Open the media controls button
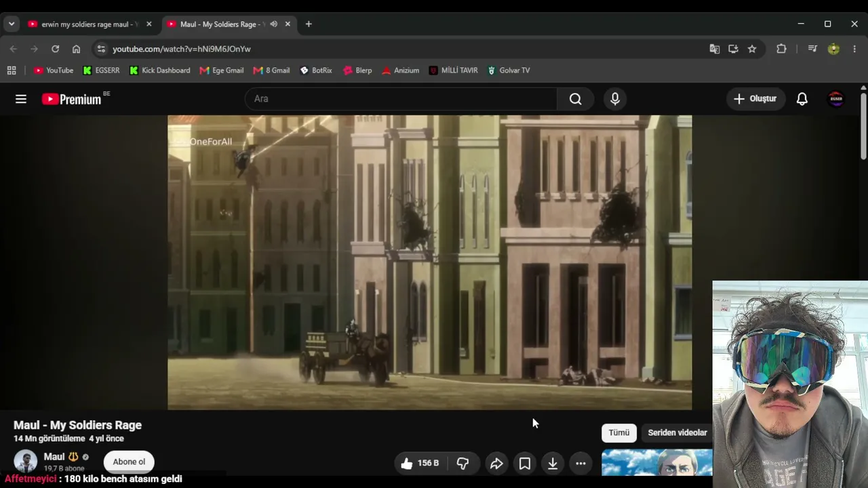Viewport: 868px width, 488px height. 812,49
